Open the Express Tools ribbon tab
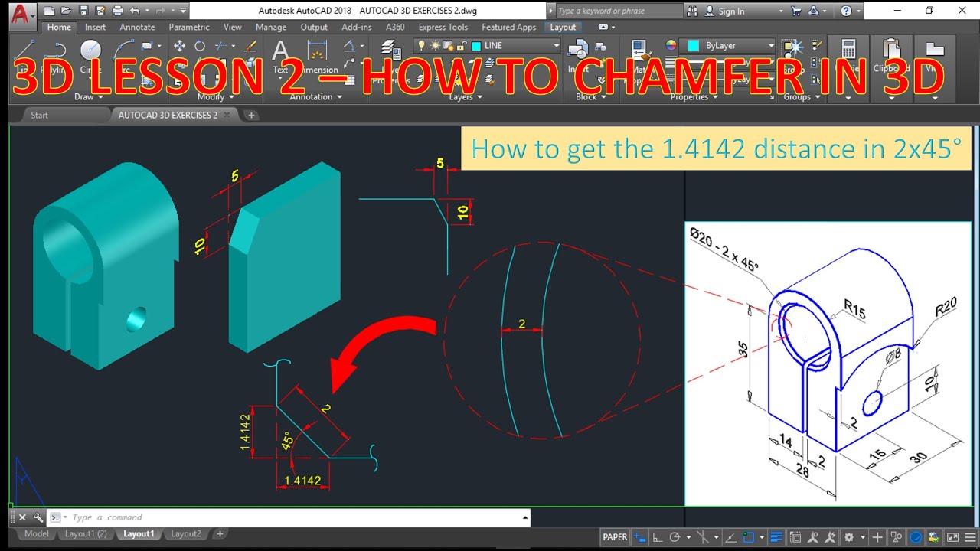The width and height of the screenshot is (980, 551). pos(443,27)
